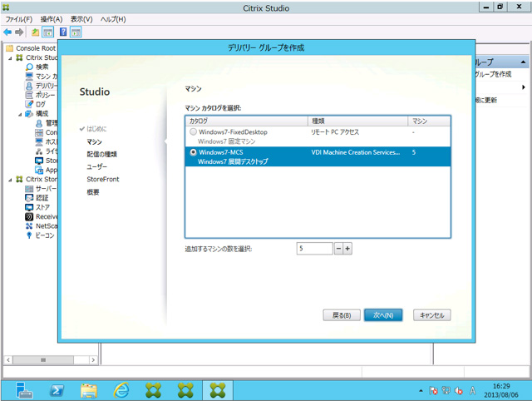Open the Help toolbar icon

(63, 32)
